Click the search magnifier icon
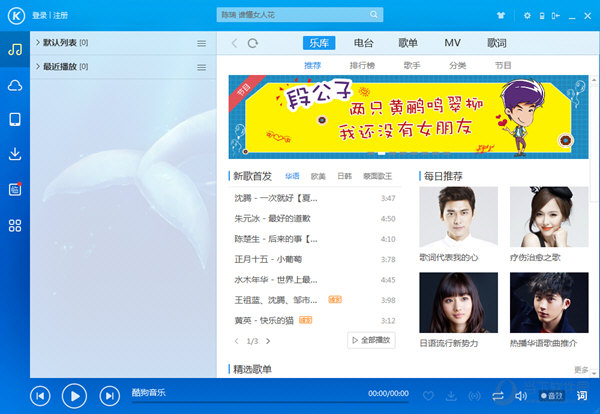This screenshot has height=414, width=600. pos(374,15)
